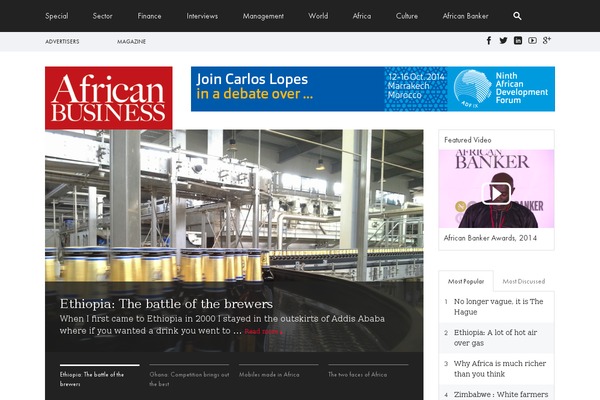Switch to the Most Discussed tab
The width and height of the screenshot is (600, 400).
tap(523, 281)
